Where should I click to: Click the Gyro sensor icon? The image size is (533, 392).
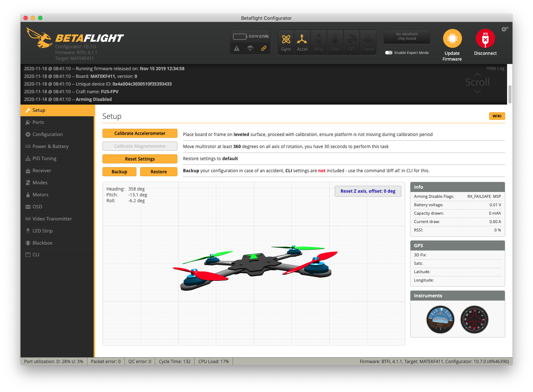pos(286,42)
